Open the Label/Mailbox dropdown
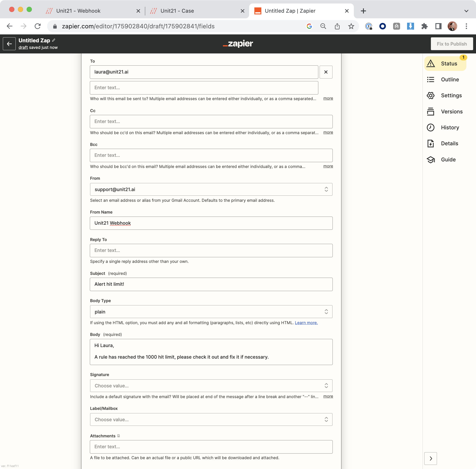The height and width of the screenshot is (469, 476). (x=211, y=419)
